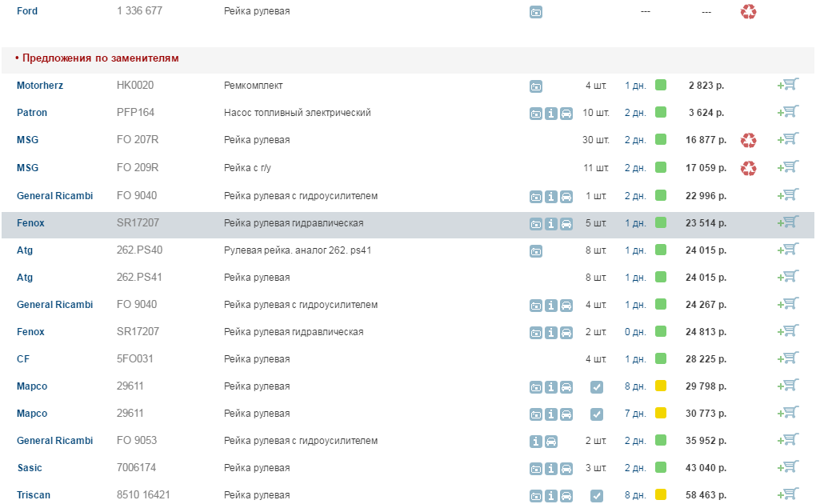The width and height of the screenshot is (824, 504).
Task: Open the Patron brand link
Action: 32,113
